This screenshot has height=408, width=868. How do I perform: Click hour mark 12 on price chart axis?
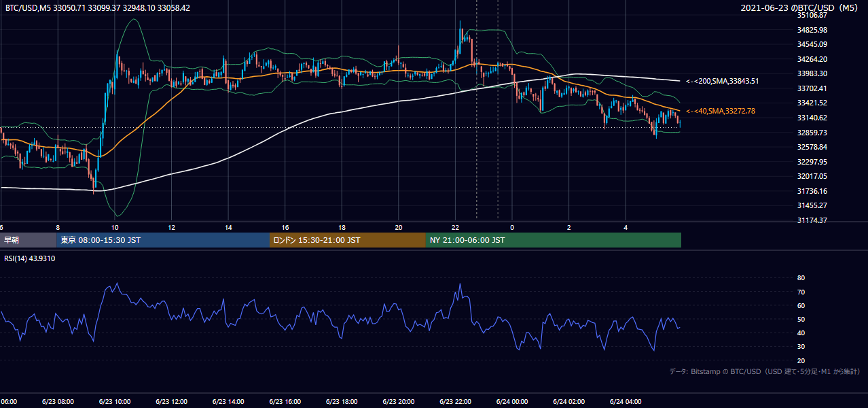[171, 227]
